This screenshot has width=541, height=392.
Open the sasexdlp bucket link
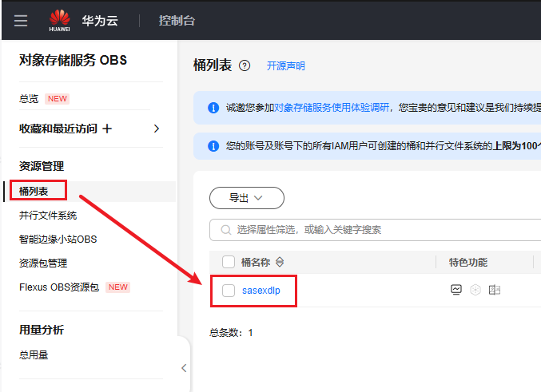click(x=261, y=290)
